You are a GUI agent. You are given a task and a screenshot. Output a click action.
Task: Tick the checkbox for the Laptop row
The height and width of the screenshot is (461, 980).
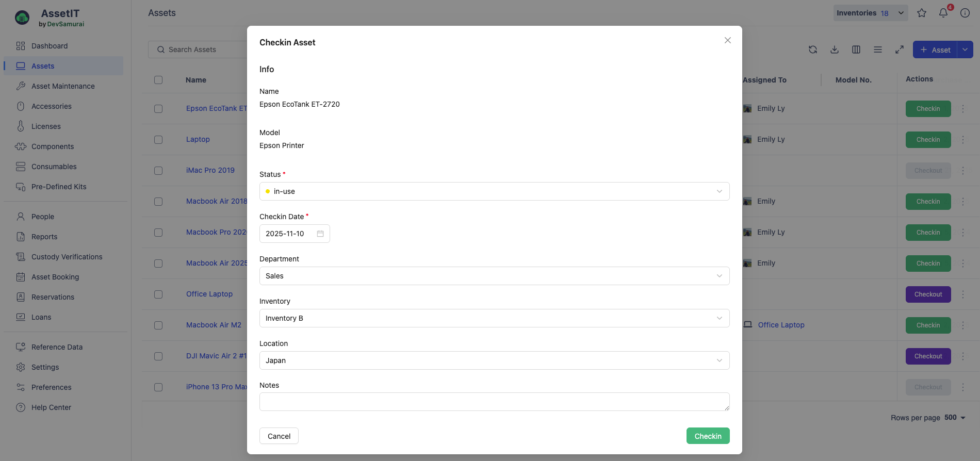click(158, 140)
